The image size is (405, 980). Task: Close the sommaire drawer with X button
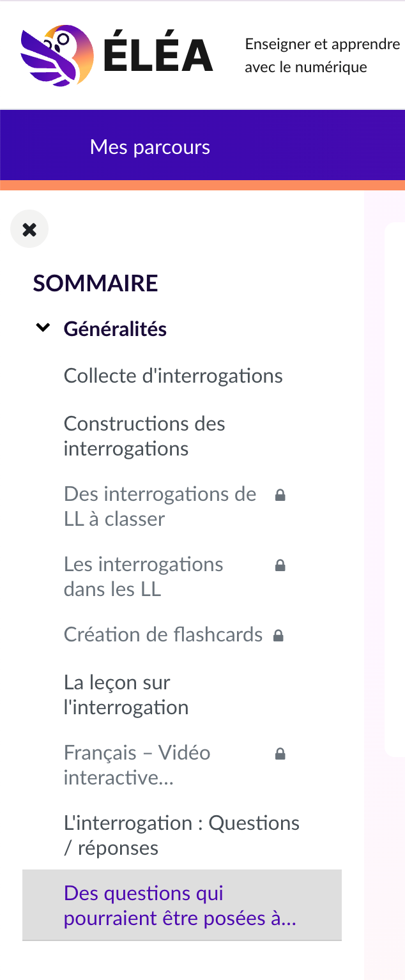(29, 229)
